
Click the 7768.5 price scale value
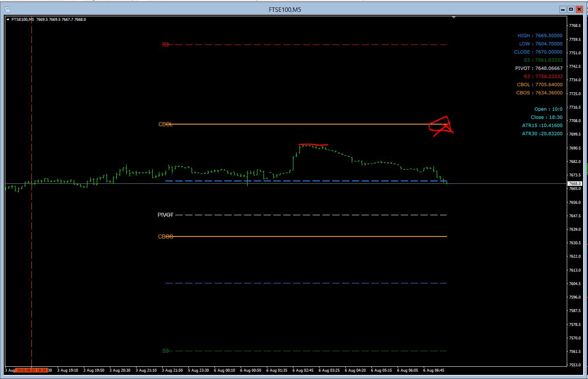575,26
